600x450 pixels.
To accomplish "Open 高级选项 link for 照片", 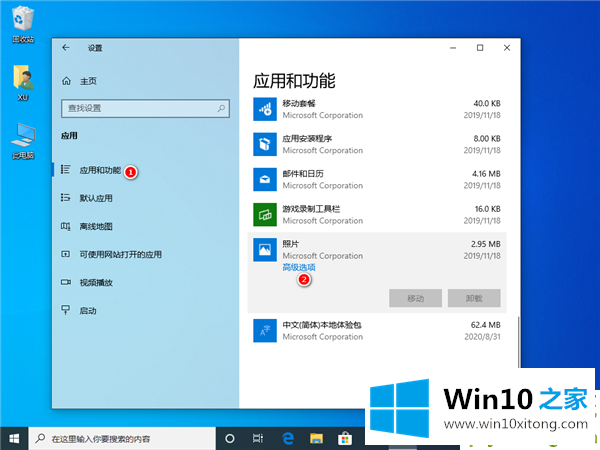I will (x=299, y=267).
